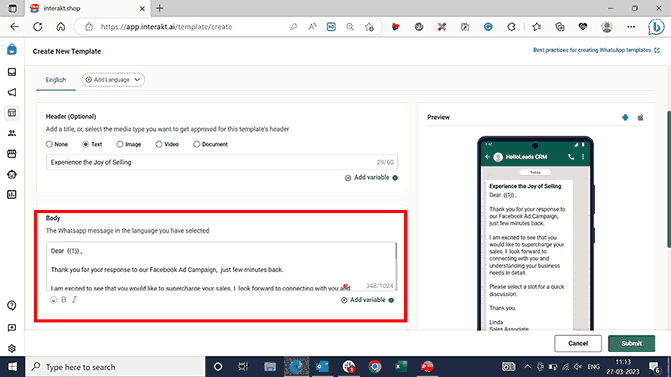This screenshot has height=377, width=671.
Task: Apply italic formatting in body editor
Action: (74, 300)
